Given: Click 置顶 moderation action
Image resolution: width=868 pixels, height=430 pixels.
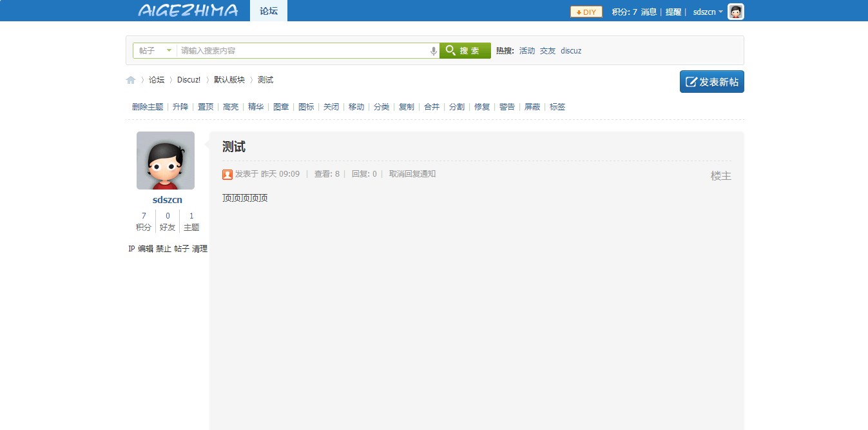Looking at the screenshot, I should coord(206,107).
